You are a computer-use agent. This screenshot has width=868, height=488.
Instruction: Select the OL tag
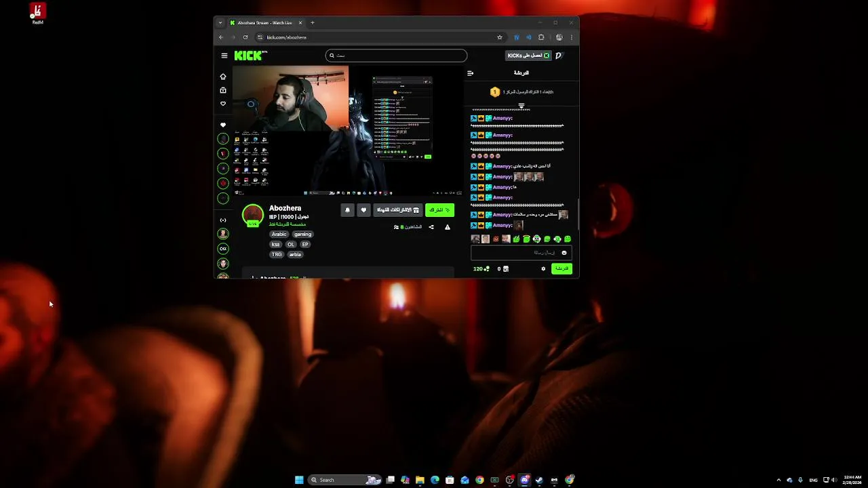pyautogui.click(x=291, y=245)
